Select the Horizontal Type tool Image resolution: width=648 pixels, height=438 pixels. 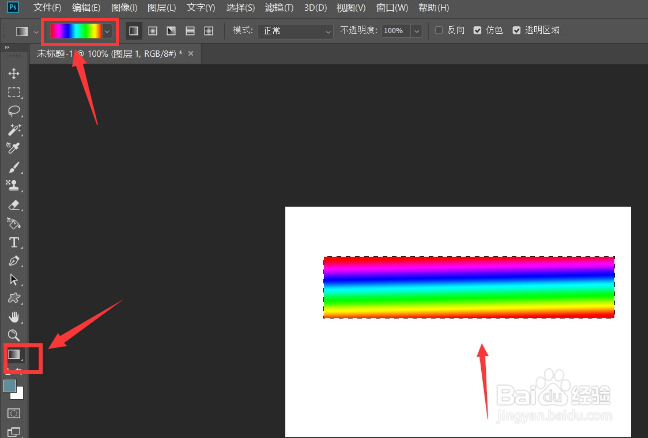tap(14, 242)
